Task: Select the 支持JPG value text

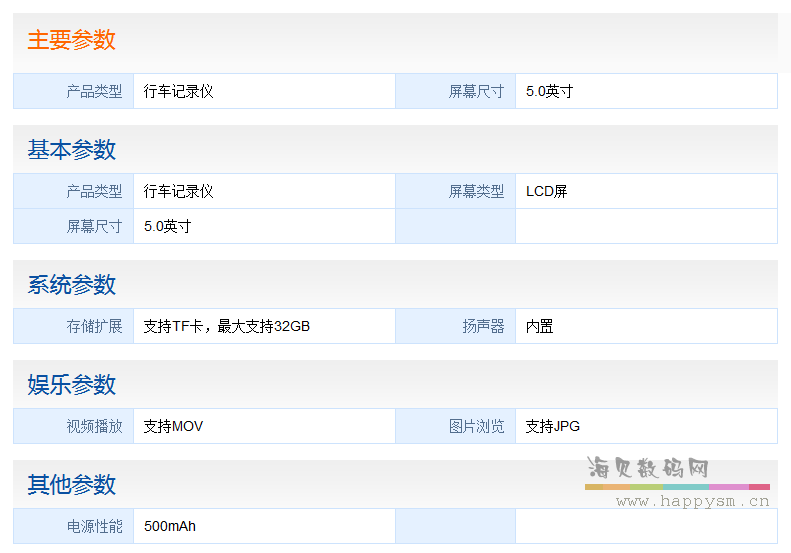Action: [552, 426]
